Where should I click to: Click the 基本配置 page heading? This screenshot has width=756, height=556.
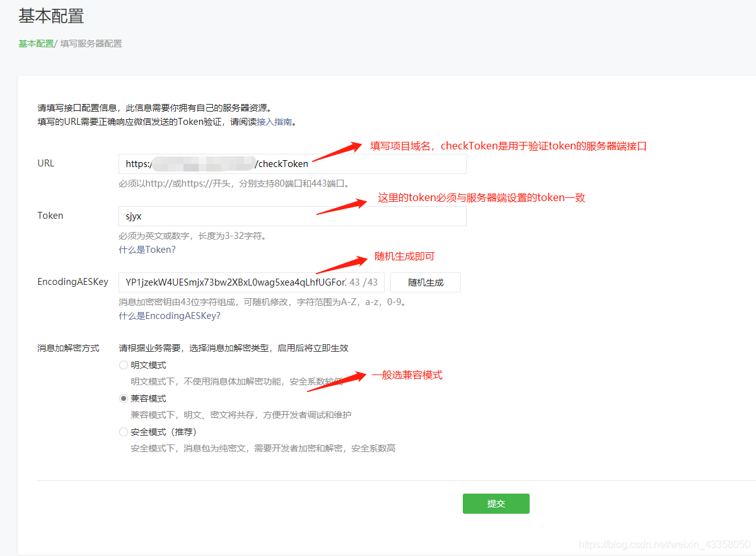click(51, 16)
